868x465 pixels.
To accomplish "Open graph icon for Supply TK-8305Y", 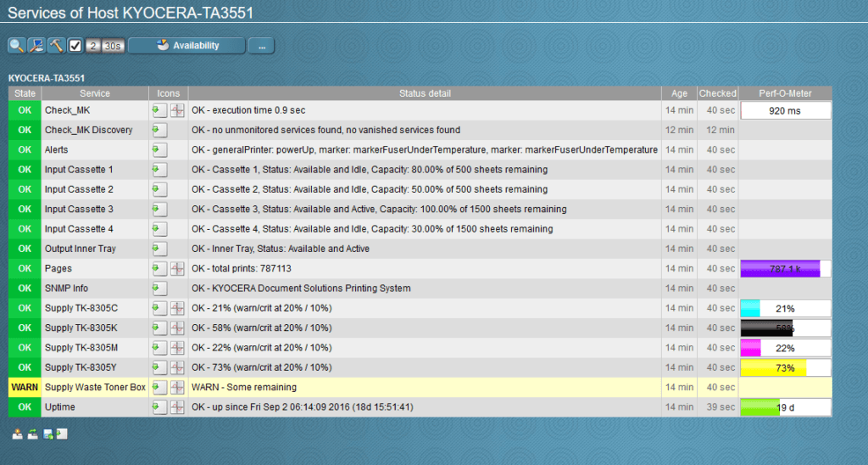I will tap(177, 367).
